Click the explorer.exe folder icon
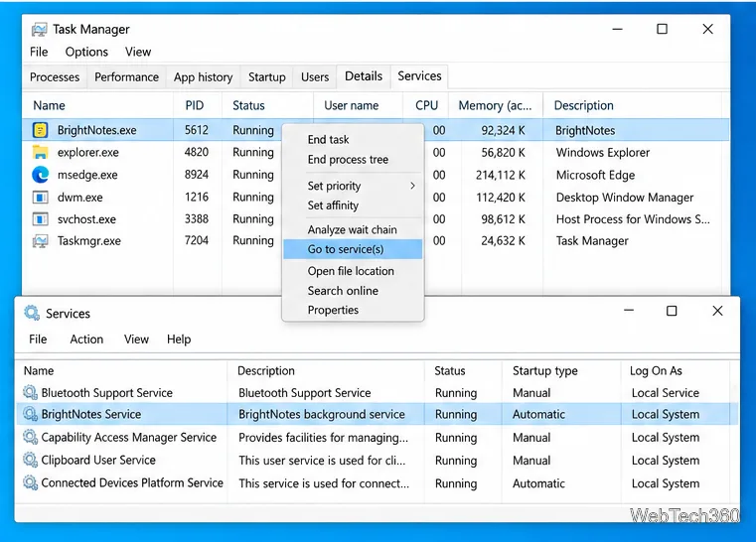 point(40,152)
